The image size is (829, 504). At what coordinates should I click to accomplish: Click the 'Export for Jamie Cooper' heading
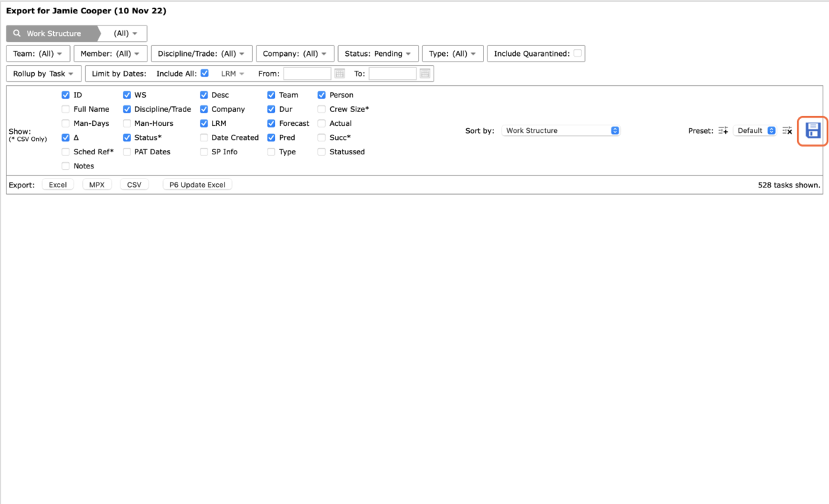click(86, 11)
